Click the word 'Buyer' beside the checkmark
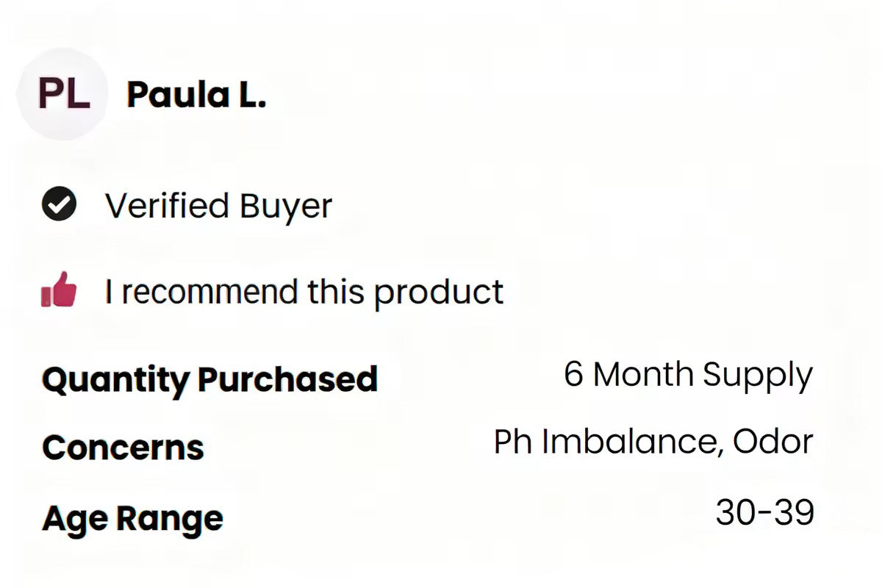The width and height of the screenshot is (882, 588). coord(284,206)
